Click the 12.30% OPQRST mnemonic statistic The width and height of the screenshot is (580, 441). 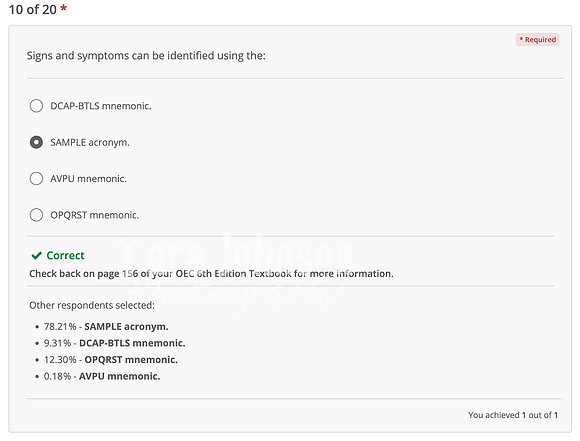[x=111, y=360]
